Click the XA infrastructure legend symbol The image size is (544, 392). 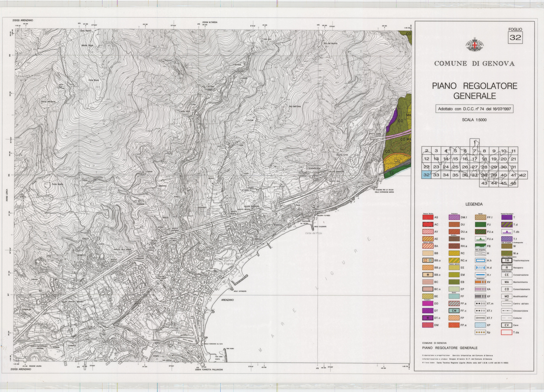point(480,289)
